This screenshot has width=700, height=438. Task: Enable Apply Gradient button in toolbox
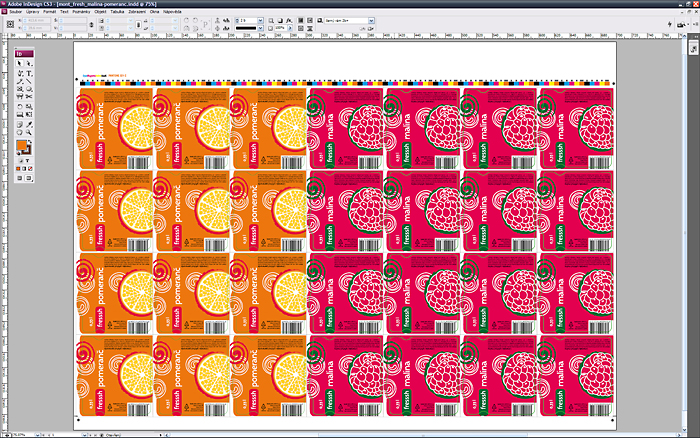click(24, 169)
